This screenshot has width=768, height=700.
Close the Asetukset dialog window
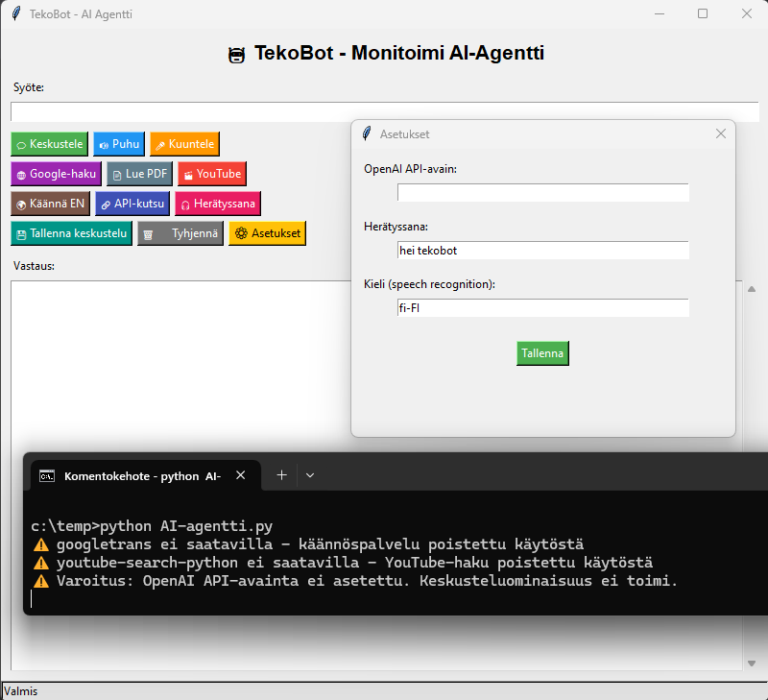(x=721, y=133)
